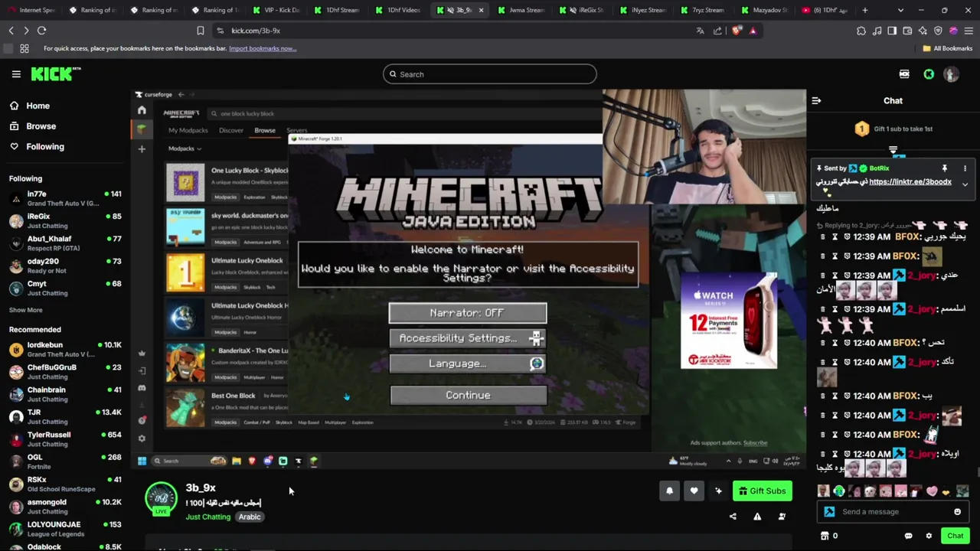
Task: Open the Kick hamburger menu icon
Action: click(16, 74)
